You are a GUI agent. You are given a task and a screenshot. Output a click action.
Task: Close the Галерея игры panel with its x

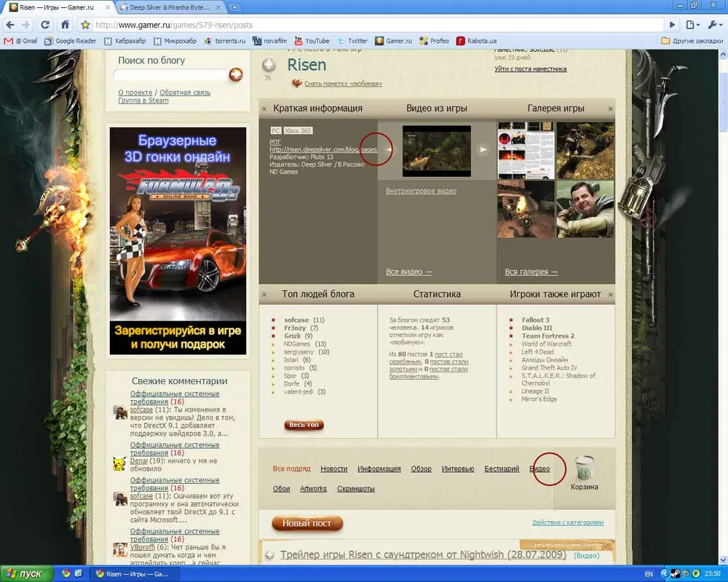[611, 108]
